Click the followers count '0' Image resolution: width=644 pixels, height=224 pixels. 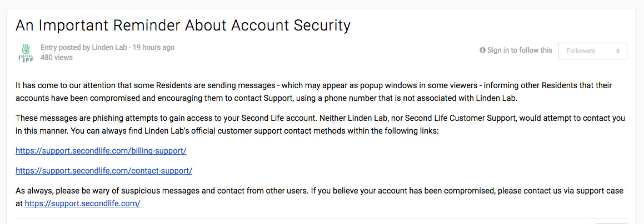tap(617, 51)
